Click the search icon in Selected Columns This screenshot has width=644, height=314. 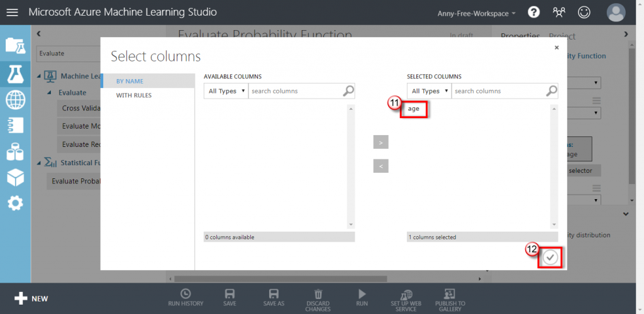[551, 91]
